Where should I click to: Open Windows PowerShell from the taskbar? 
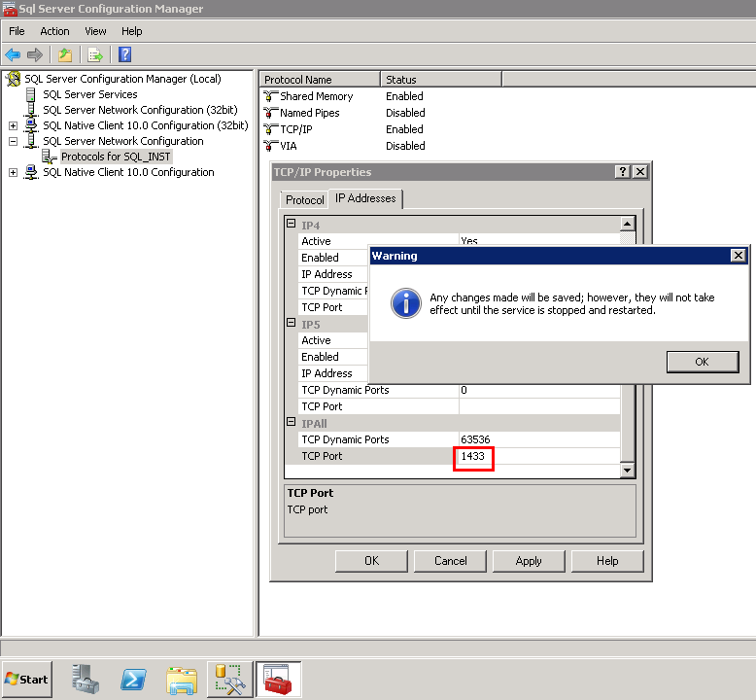[x=134, y=680]
